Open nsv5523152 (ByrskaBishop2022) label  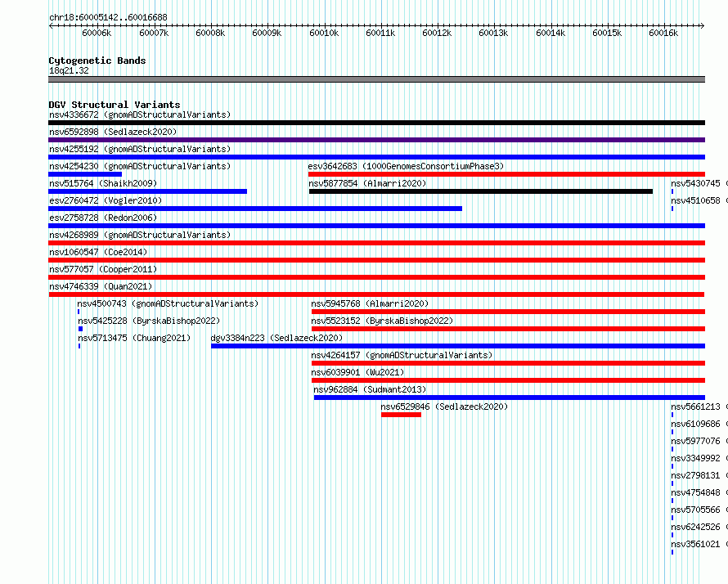[x=382, y=321]
